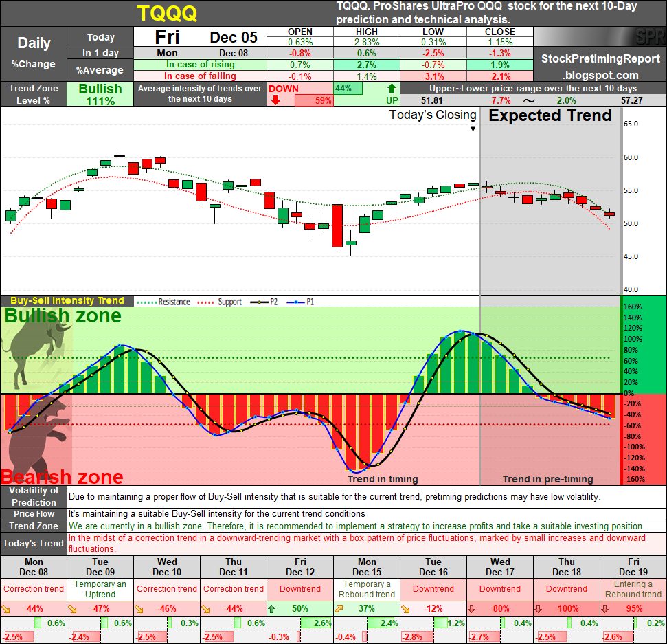Click the P1 legend entry
667x644 pixels.
click(300, 302)
